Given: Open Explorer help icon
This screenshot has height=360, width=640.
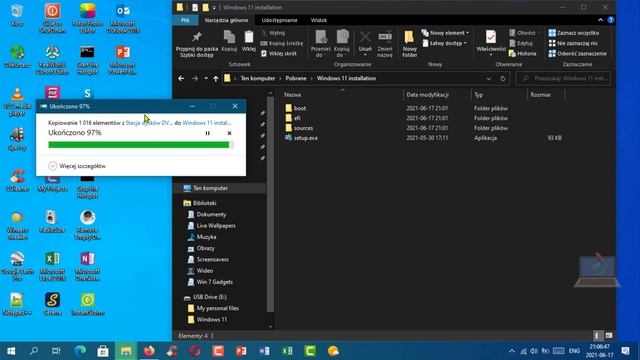Looking at the screenshot, I should 611,20.
